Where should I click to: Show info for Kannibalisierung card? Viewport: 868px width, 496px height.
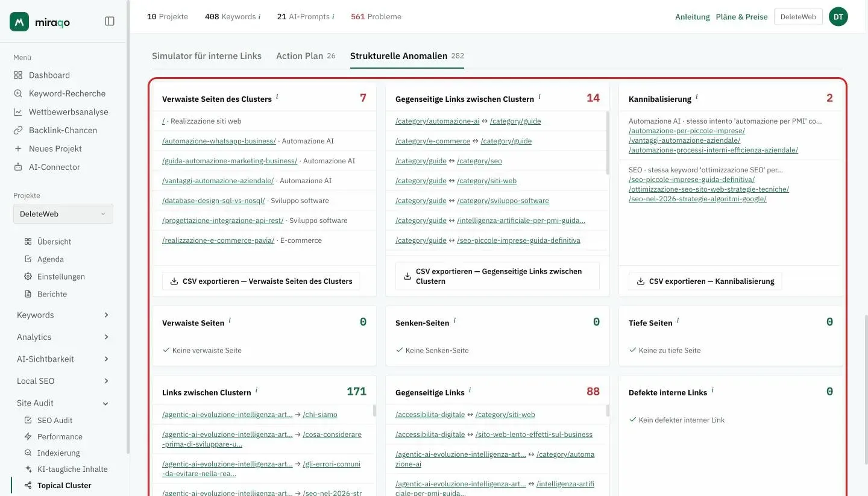[697, 96]
